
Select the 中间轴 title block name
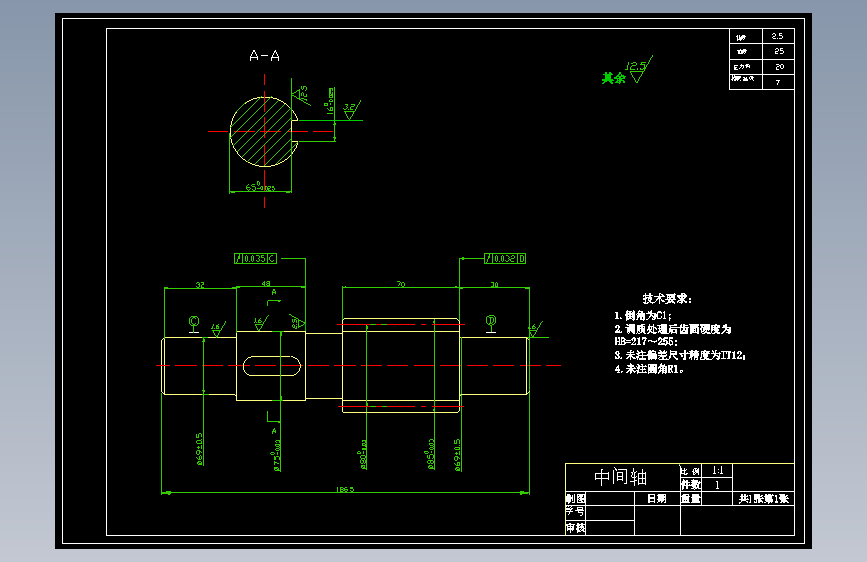pyautogui.click(x=620, y=477)
